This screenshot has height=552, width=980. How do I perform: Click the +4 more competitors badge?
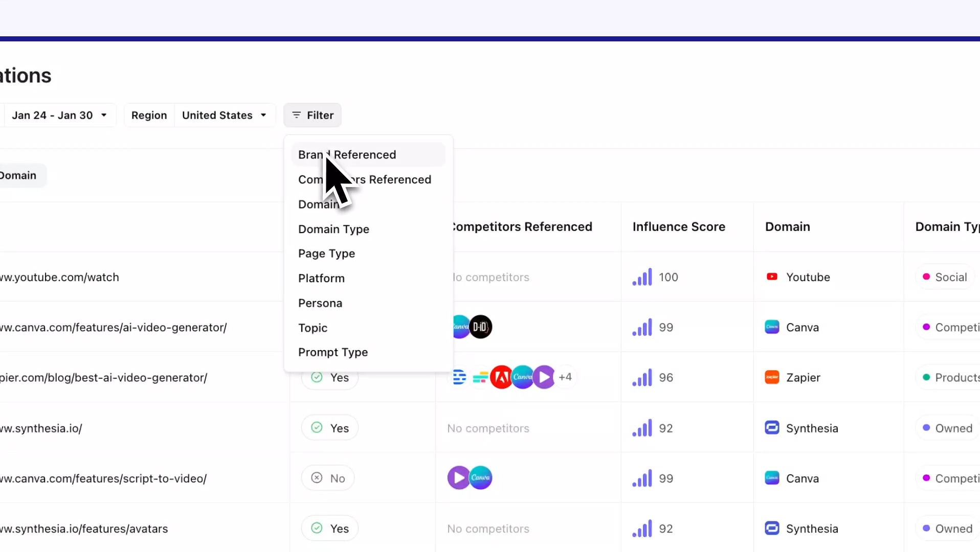(565, 378)
